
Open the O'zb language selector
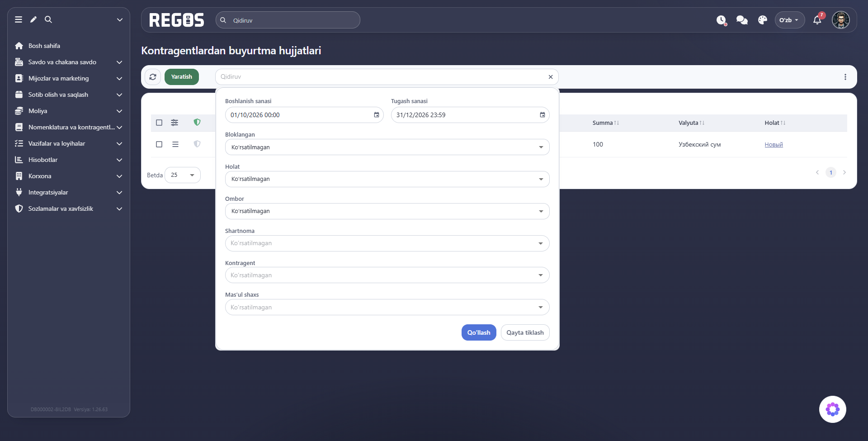click(x=790, y=20)
